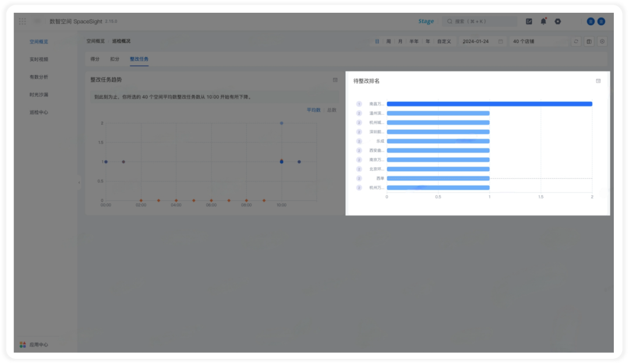Select 半年 time range
The image size is (629, 364).
(x=414, y=41)
